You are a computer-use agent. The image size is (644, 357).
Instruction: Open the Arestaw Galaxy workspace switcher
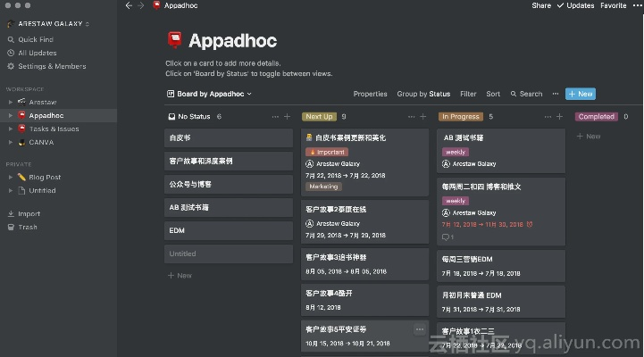click(50, 24)
